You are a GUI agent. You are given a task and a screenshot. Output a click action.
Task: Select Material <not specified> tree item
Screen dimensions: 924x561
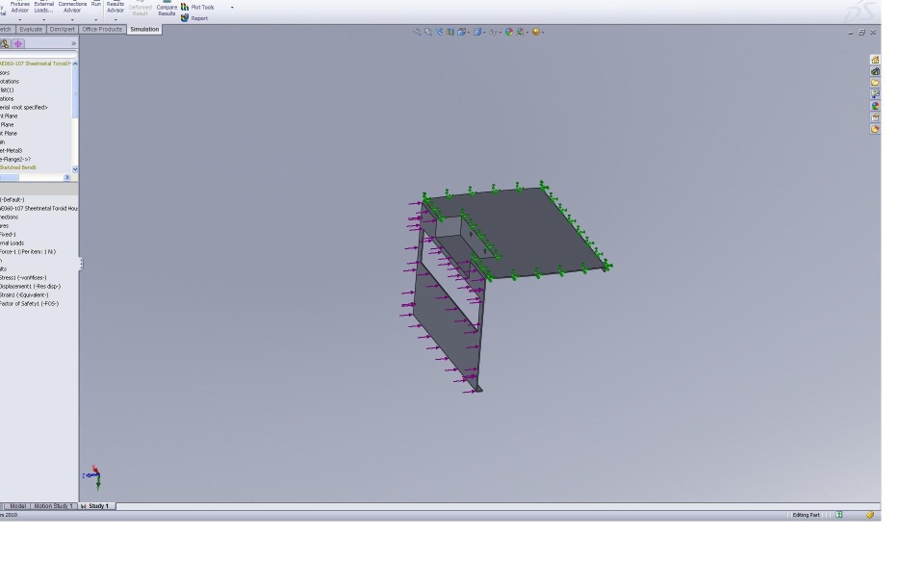(24, 107)
